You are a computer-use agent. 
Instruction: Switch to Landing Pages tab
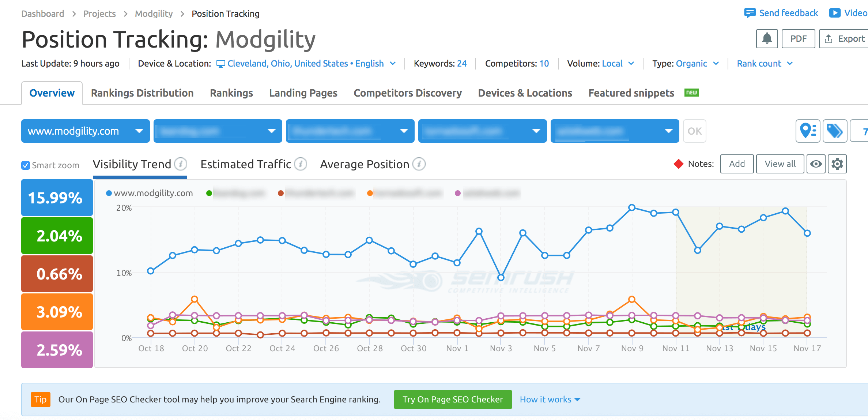pyautogui.click(x=303, y=93)
